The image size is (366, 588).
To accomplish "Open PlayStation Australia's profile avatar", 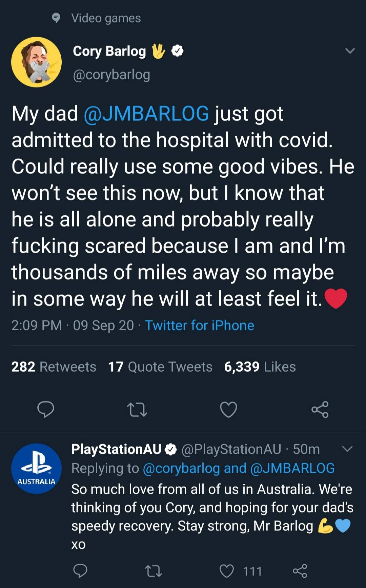I will point(36,469).
